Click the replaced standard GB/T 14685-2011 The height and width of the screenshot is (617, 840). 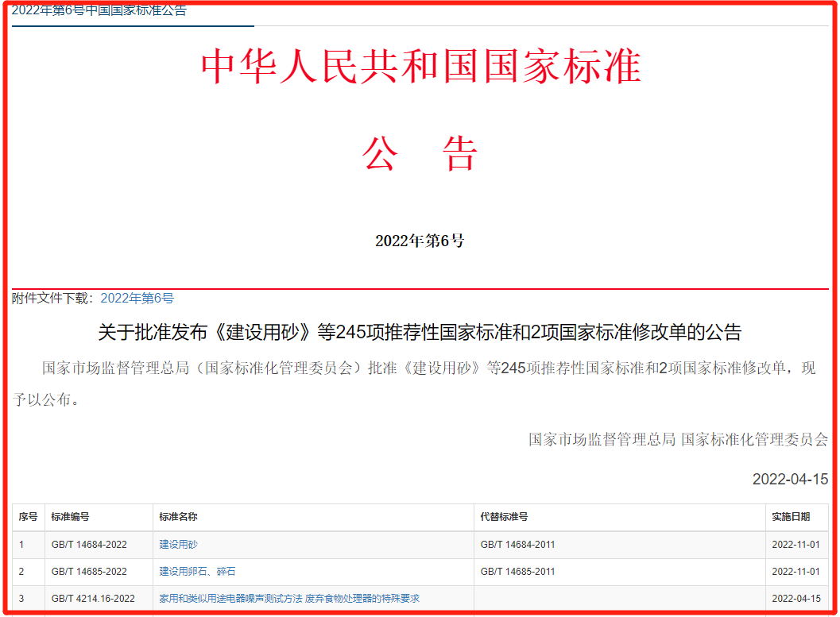(x=517, y=572)
